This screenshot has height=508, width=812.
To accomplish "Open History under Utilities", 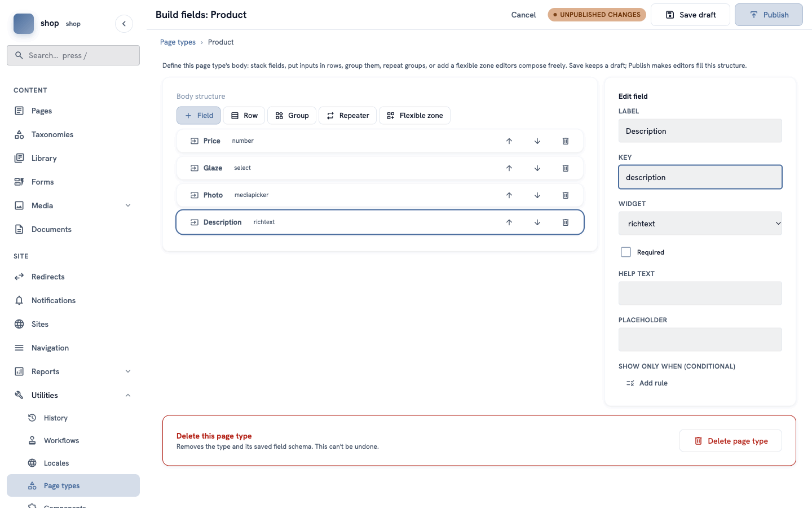I will (73, 418).
